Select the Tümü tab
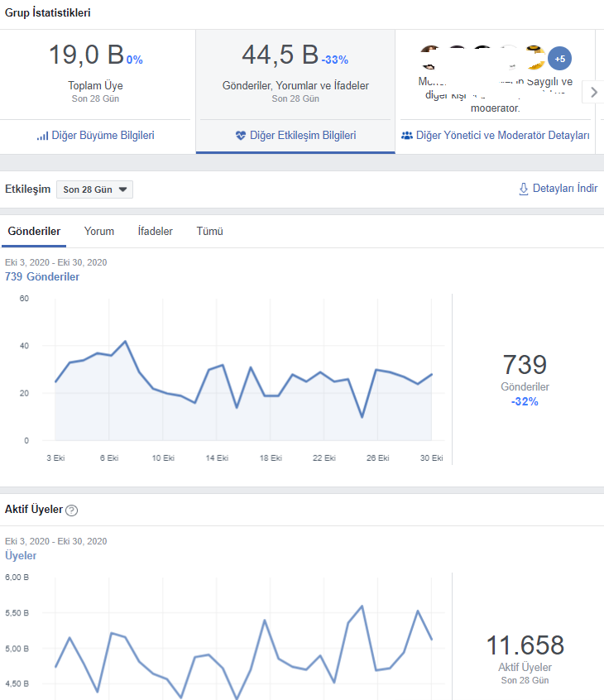This screenshot has width=604, height=700. coord(210,231)
